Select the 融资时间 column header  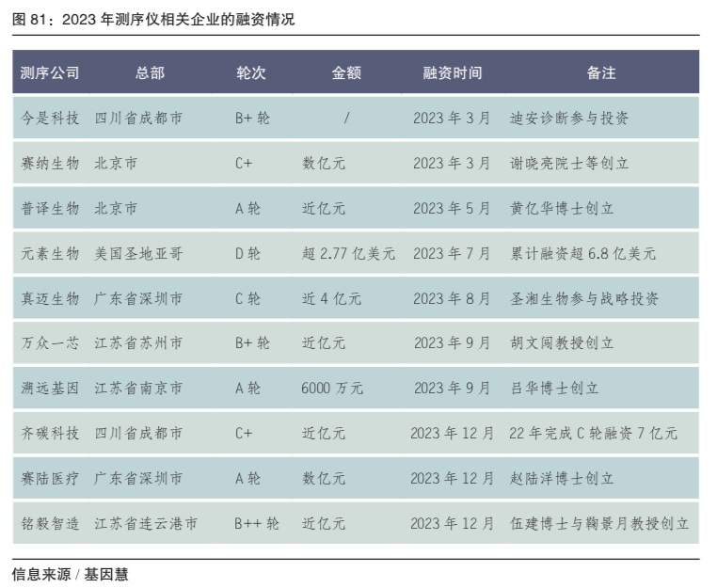(x=453, y=72)
